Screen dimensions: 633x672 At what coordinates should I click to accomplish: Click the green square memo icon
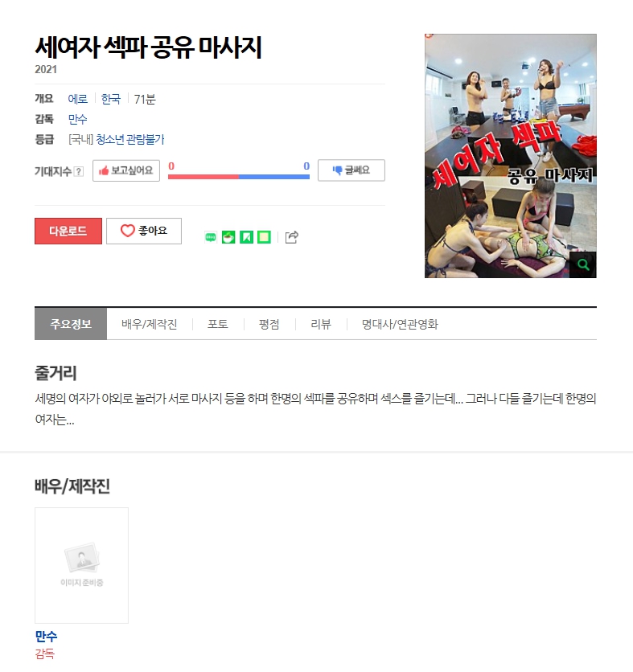click(264, 237)
